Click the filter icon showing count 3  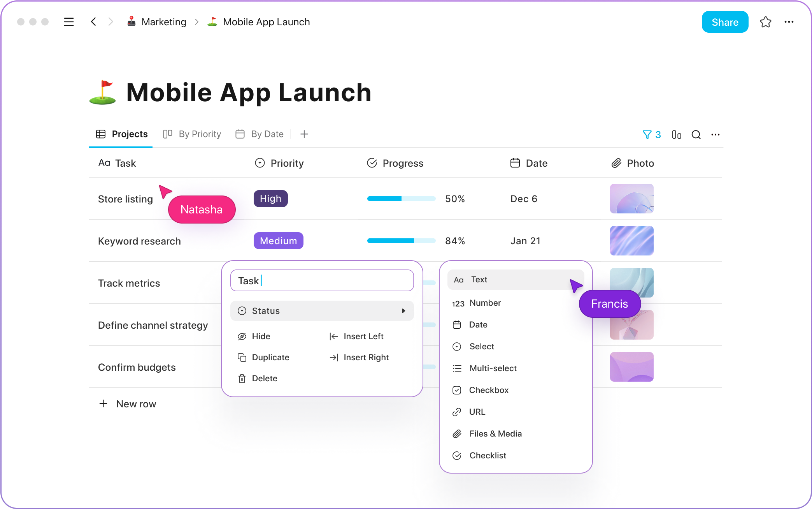tap(652, 134)
